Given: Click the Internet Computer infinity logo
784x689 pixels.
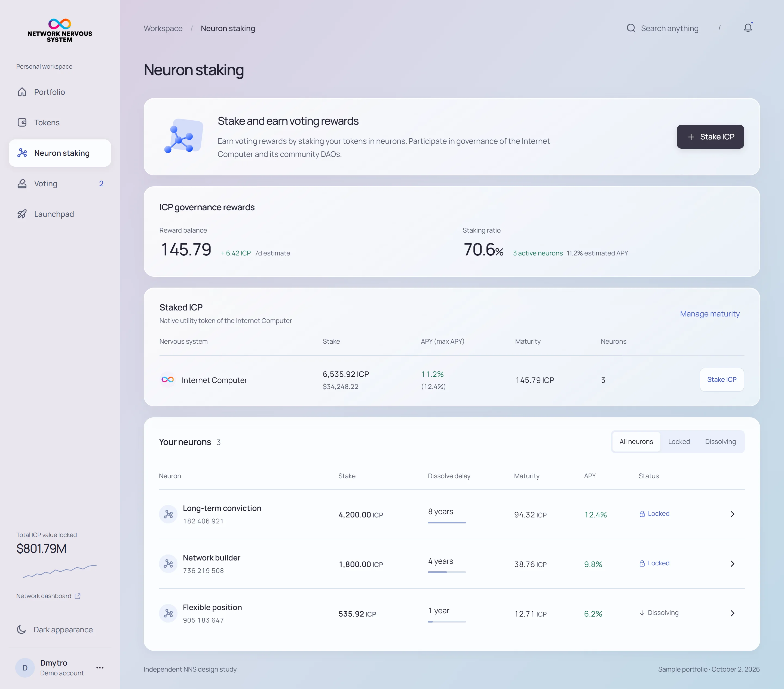Looking at the screenshot, I should [168, 380].
